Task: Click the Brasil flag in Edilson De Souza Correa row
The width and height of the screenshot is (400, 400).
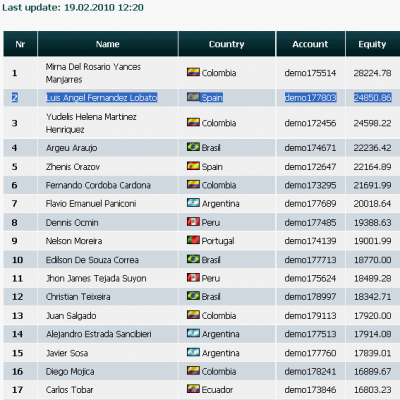Action: pyautogui.click(x=193, y=259)
